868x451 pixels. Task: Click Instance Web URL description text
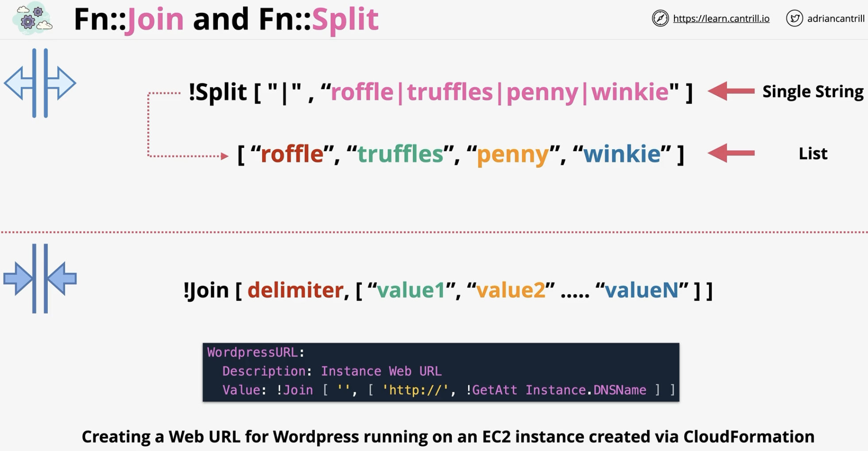(381, 371)
